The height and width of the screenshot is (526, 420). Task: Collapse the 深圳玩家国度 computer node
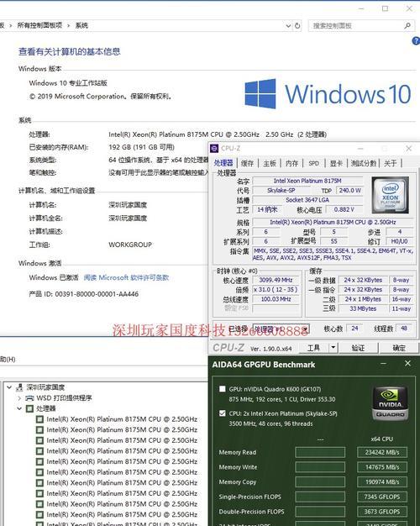click(9, 387)
